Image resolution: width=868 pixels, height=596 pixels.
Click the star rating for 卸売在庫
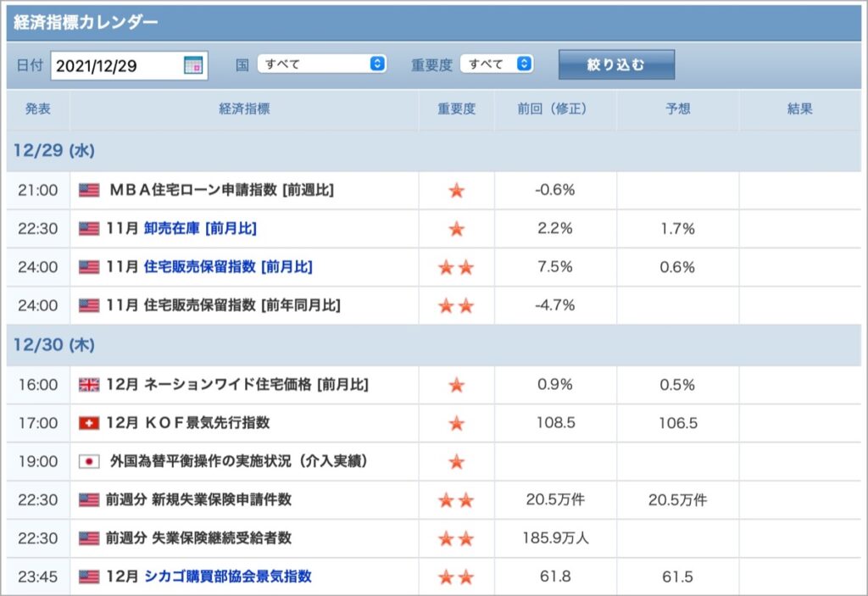[x=456, y=229]
